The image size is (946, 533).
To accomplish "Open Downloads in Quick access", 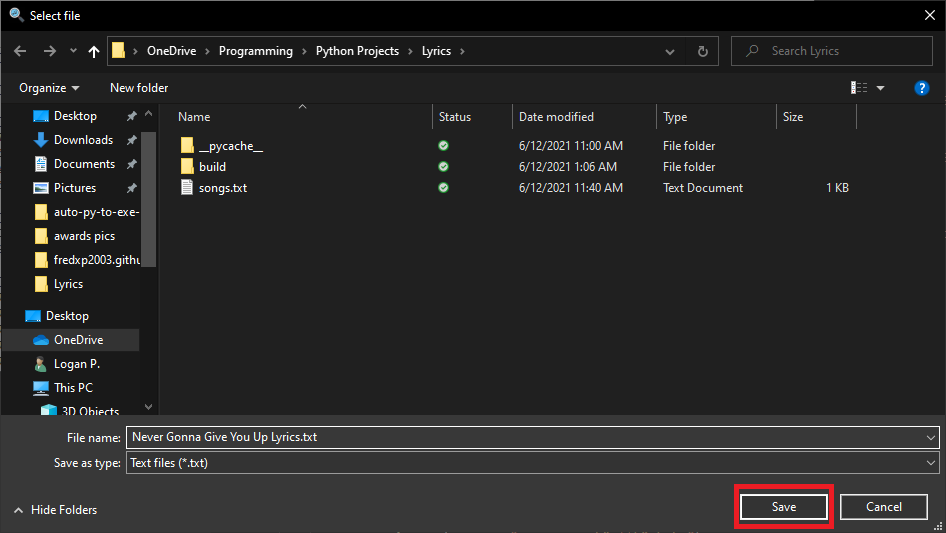I will [x=83, y=140].
